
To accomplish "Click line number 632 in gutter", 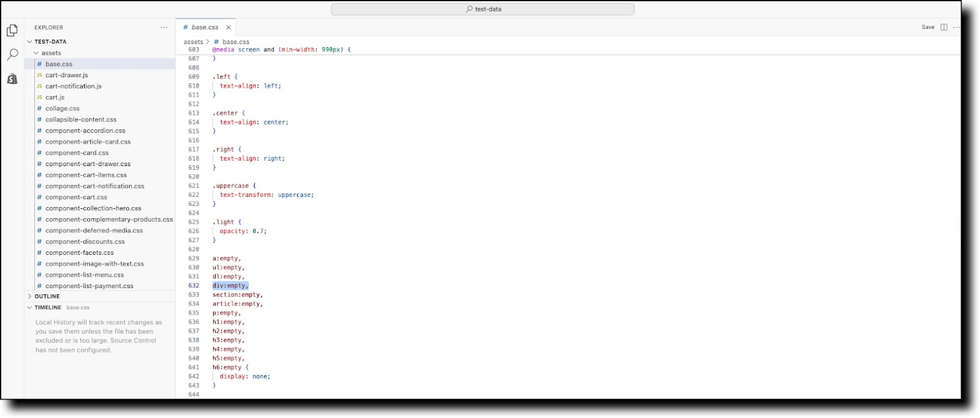I will pyautogui.click(x=194, y=286).
